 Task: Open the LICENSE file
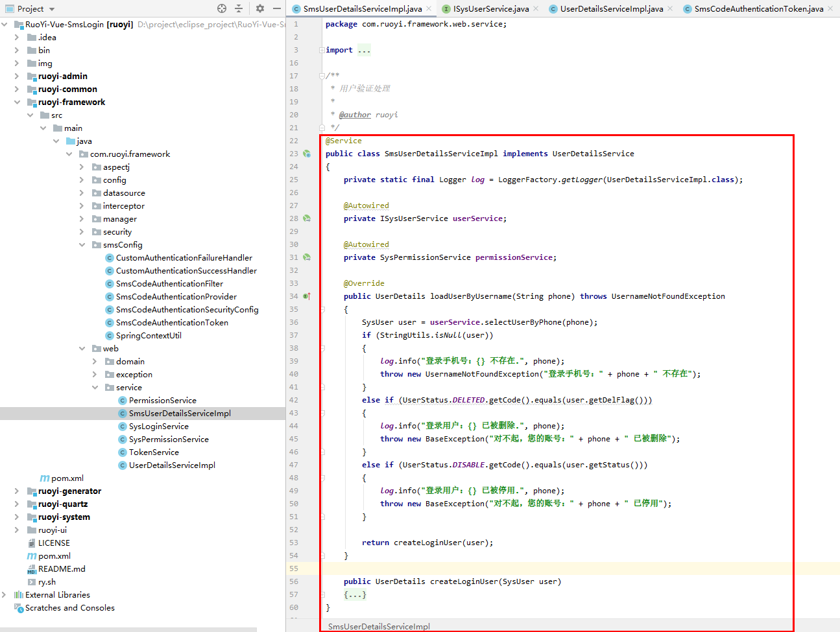click(x=54, y=543)
